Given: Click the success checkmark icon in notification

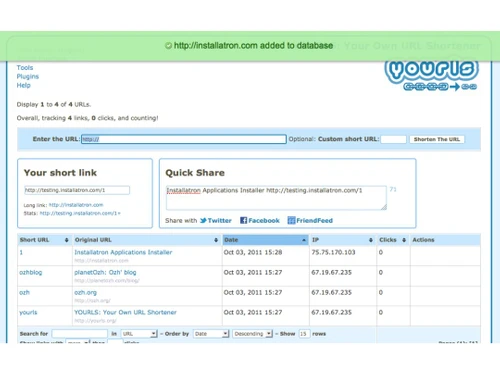Looking at the screenshot, I should click(x=169, y=46).
